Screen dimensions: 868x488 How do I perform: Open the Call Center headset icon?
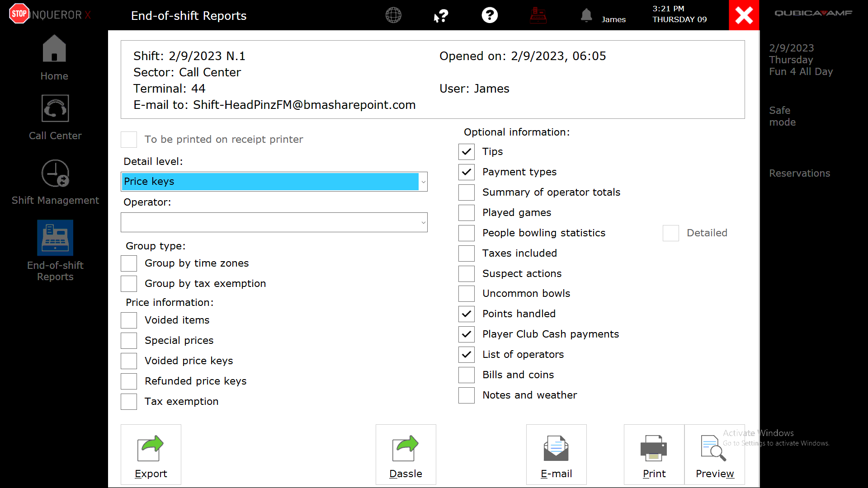[55, 108]
